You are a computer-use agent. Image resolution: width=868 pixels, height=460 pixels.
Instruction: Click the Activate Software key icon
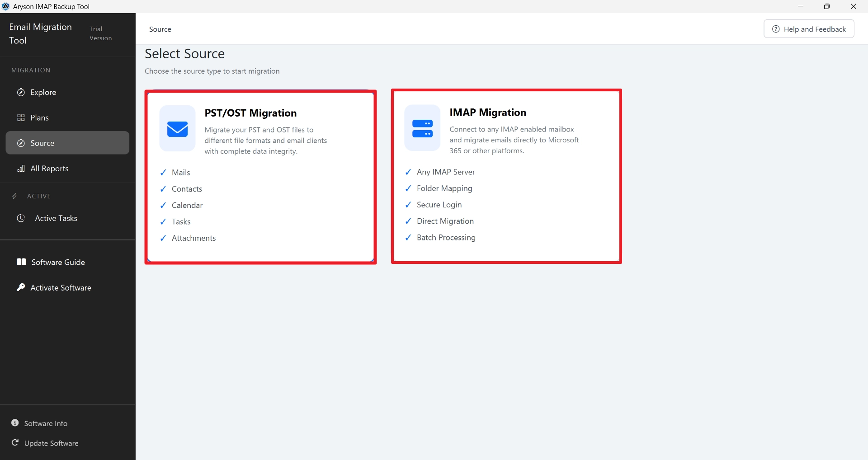point(21,287)
